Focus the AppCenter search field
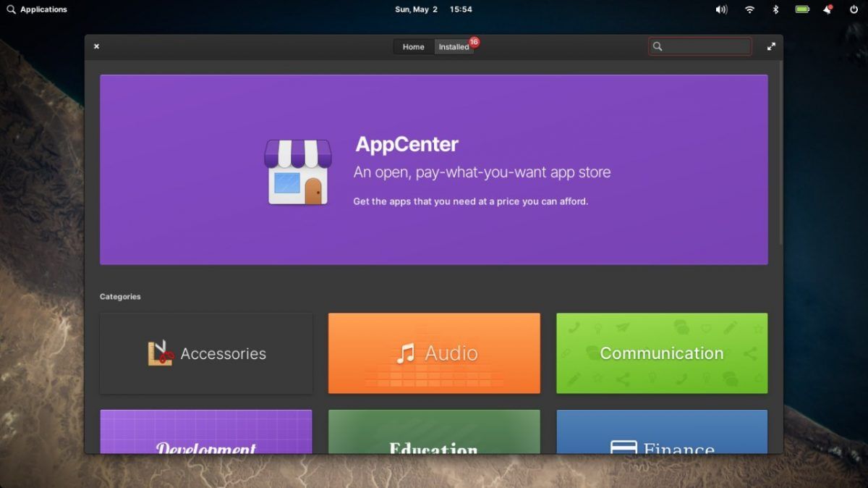Viewport: 868px width, 488px height. click(x=700, y=46)
